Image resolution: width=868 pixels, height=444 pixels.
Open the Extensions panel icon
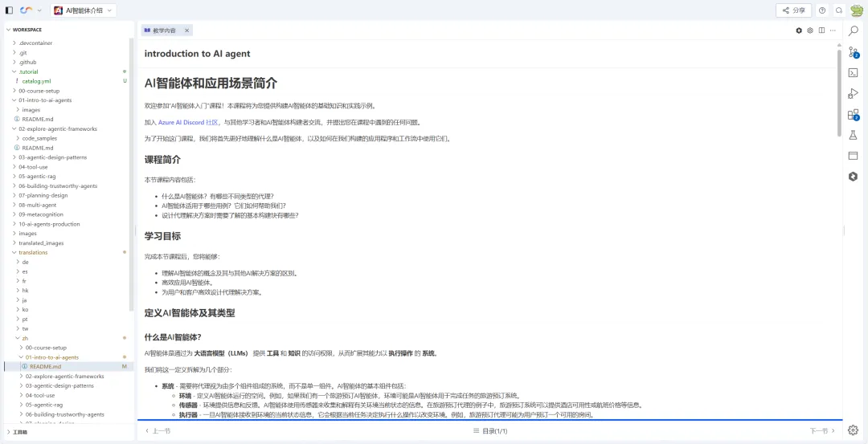[x=853, y=115]
